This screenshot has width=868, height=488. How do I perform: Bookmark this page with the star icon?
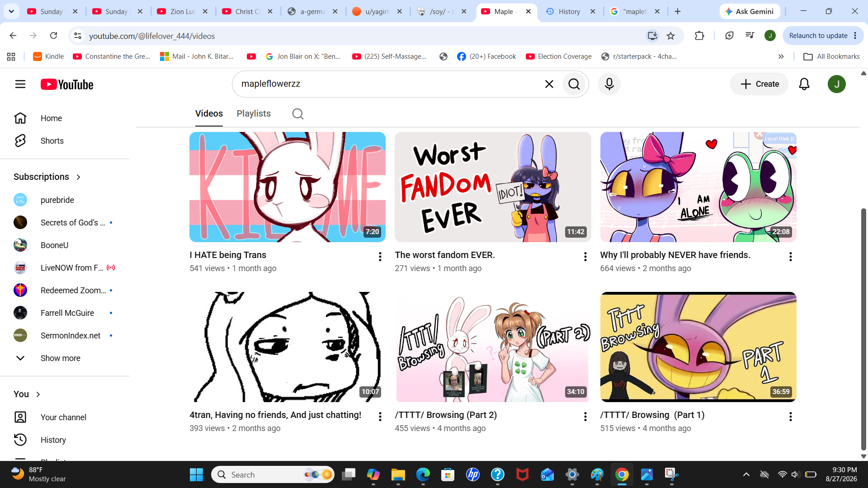coord(671,36)
